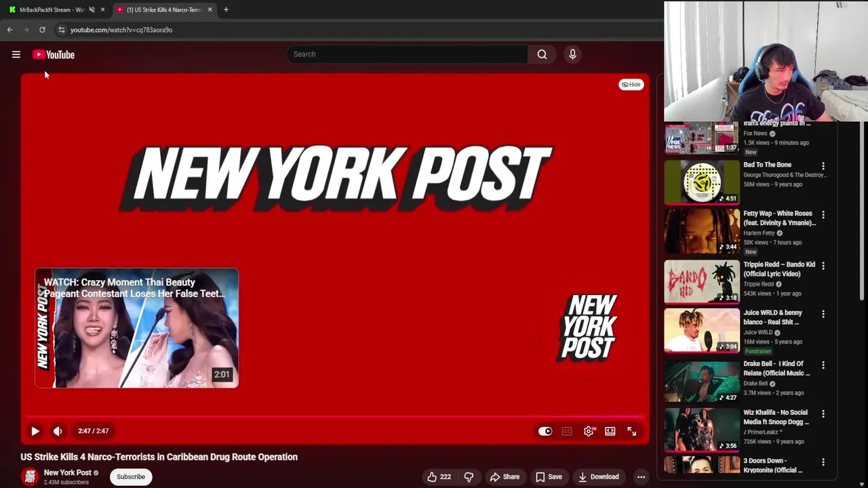Unmute the MrBackPackN tab audio icon
Image resolution: width=868 pixels, height=488 pixels.
(92, 9)
